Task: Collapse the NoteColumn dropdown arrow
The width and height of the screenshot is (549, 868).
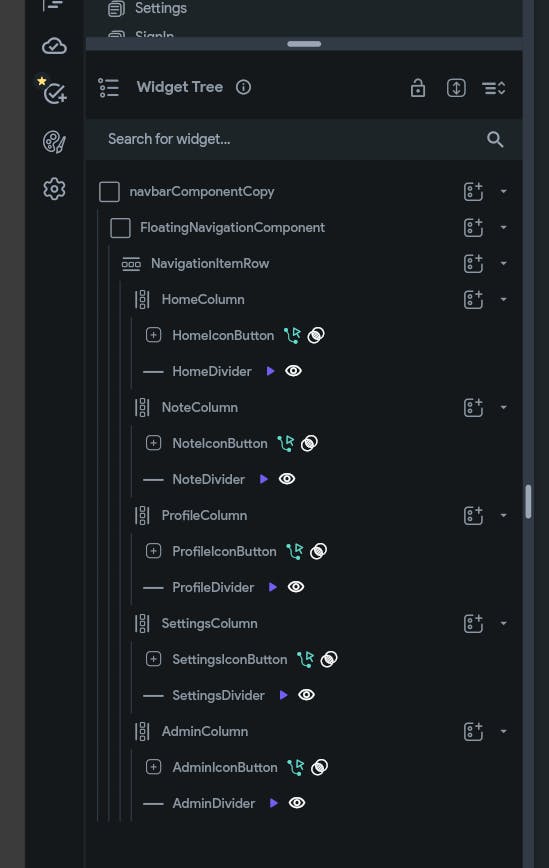Action: coord(504,407)
